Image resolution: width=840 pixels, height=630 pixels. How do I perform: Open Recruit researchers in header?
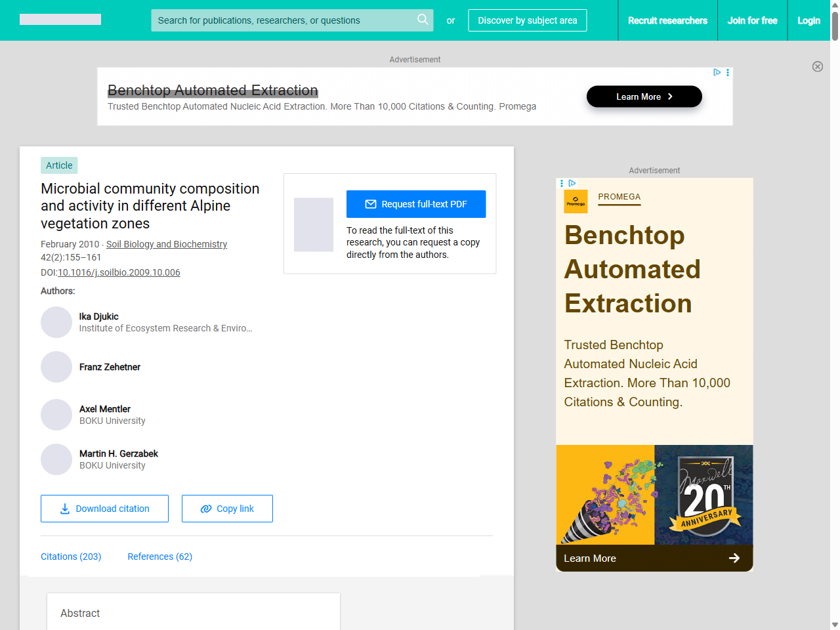[667, 20]
